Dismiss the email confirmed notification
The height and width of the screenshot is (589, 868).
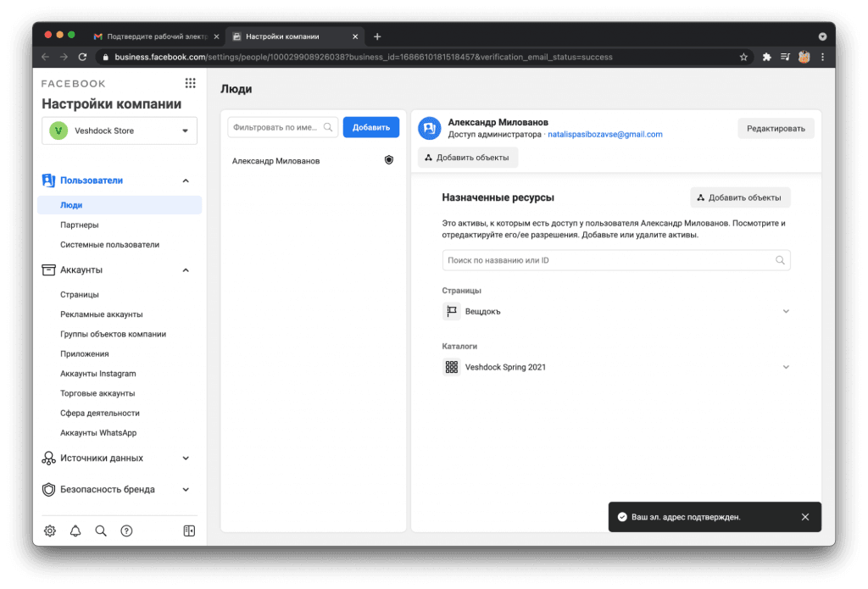click(x=805, y=516)
